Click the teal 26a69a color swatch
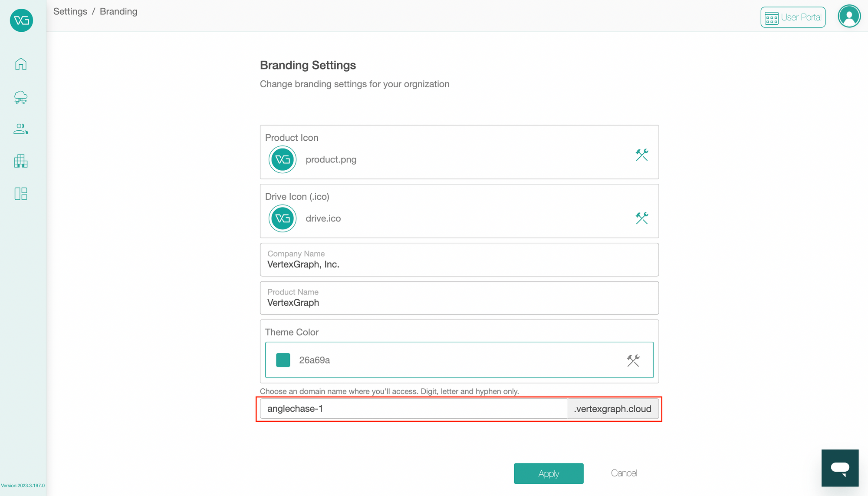Image resolution: width=868 pixels, height=496 pixels. click(283, 360)
